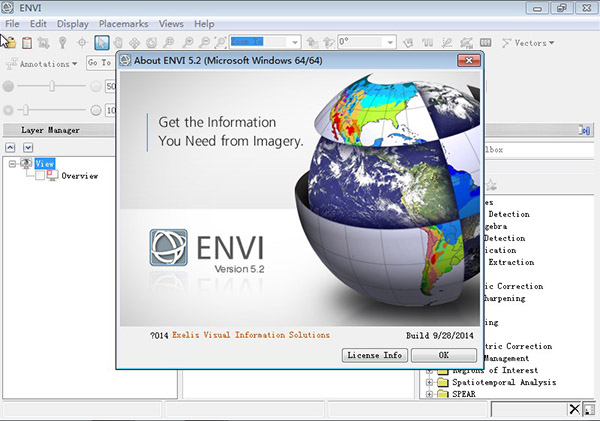This screenshot has height=421, width=600.
Task: Click the hand icon right of rotation box
Action: point(408,42)
